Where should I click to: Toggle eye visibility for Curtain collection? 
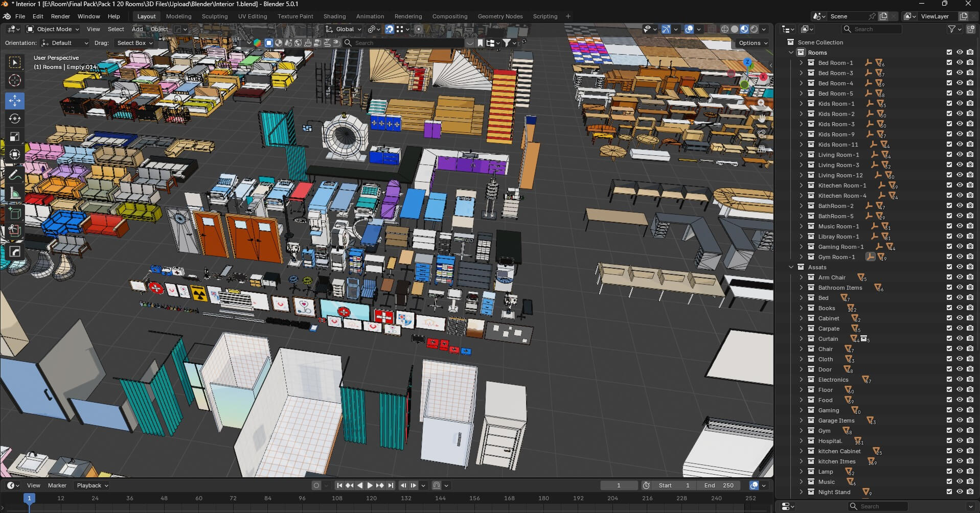960,339
